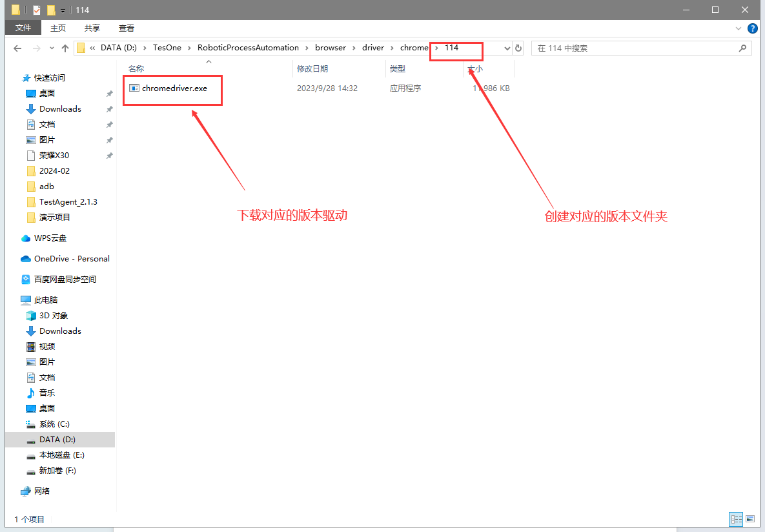Show hidden breadcrumb path with the double chevron
Viewport: 765px width, 532px height.
click(92, 48)
